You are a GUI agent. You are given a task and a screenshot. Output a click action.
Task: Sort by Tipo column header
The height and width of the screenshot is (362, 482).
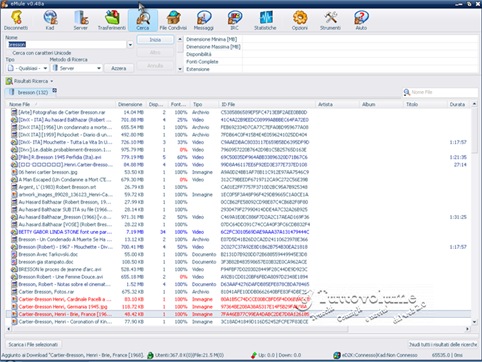pos(204,104)
